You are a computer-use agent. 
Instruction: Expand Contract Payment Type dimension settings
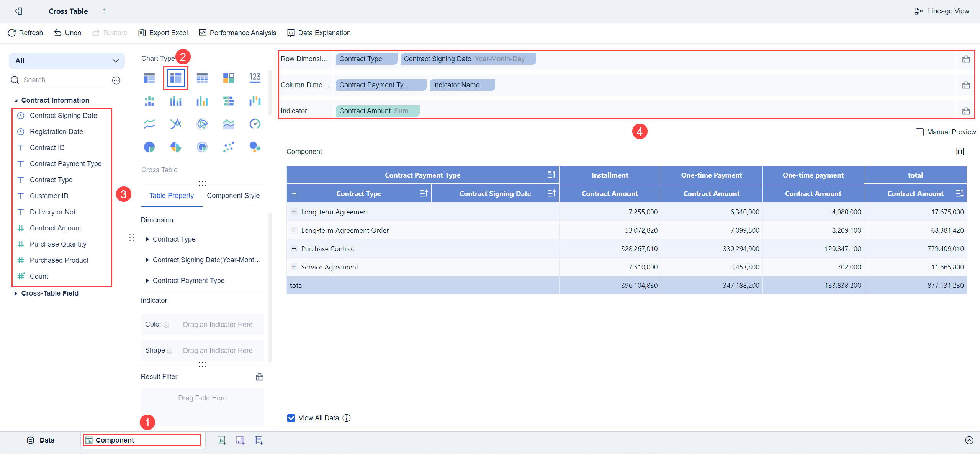147,281
